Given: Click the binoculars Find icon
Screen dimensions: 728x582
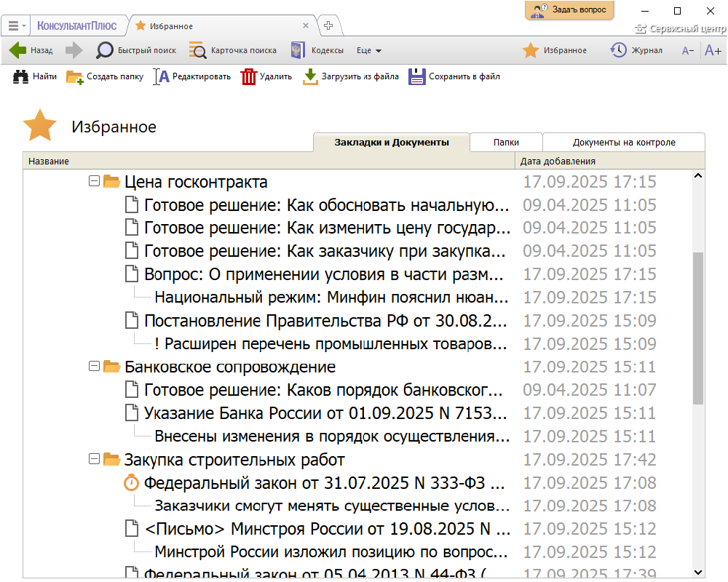Looking at the screenshot, I should (x=21, y=76).
